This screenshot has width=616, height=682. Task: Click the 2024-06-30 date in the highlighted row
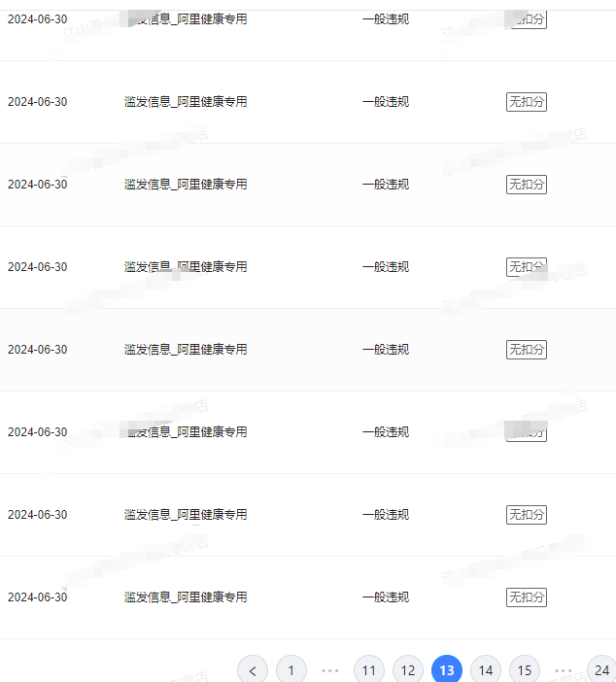pos(38,350)
